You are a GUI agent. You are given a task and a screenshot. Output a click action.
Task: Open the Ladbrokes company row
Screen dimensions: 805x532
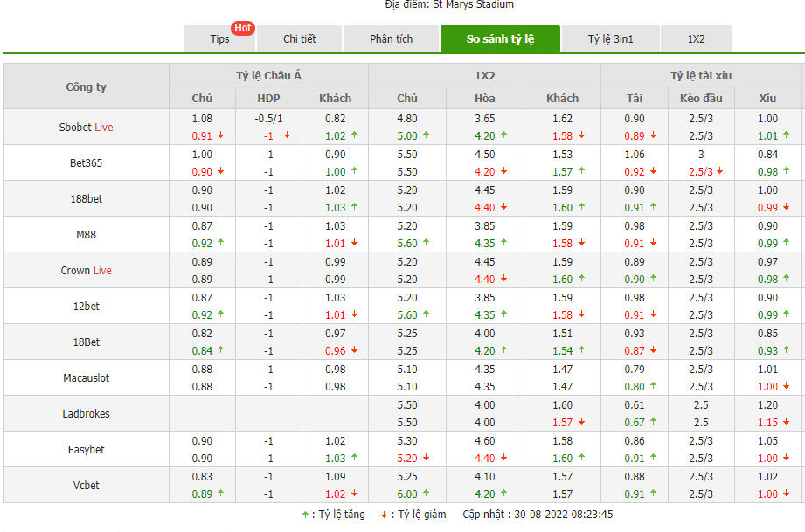87,413
